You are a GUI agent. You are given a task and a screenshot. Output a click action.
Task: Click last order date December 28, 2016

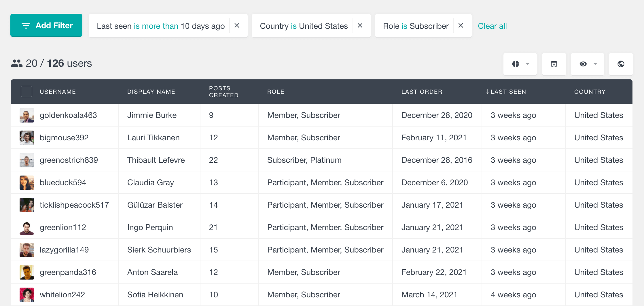(x=437, y=160)
